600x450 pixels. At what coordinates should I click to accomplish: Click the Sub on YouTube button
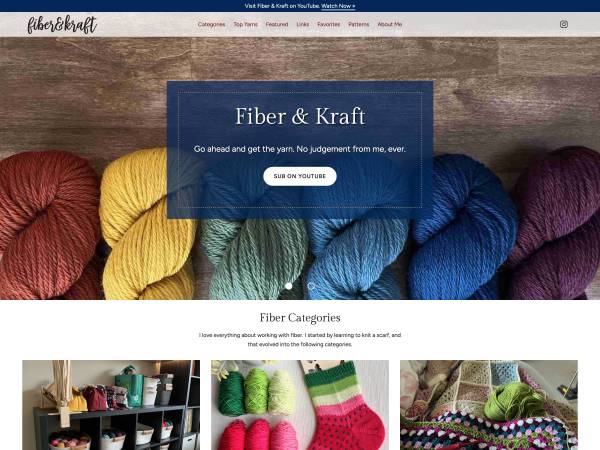(x=300, y=176)
